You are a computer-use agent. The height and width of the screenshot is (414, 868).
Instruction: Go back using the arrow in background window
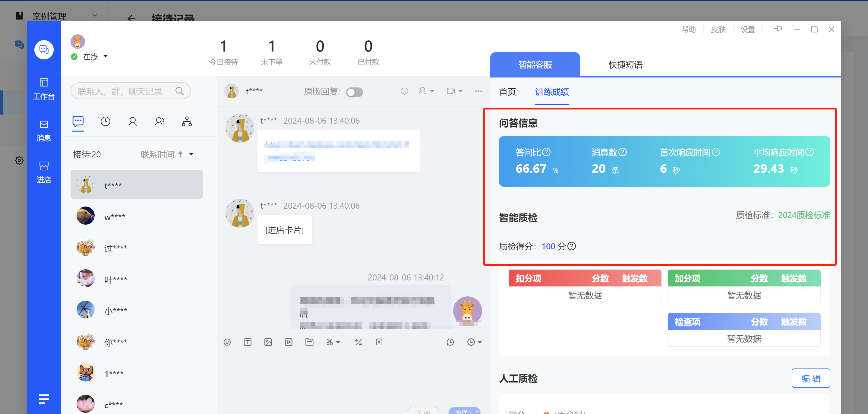[131, 18]
